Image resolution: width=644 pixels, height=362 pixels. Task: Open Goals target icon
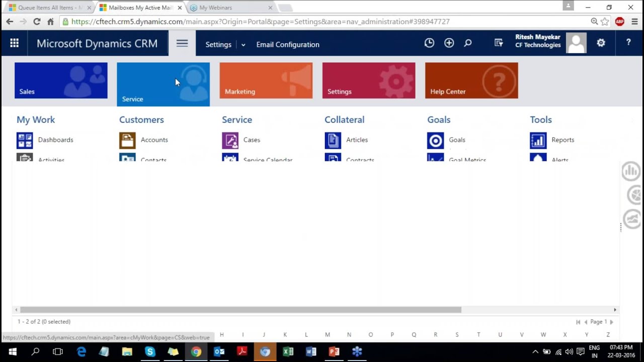(435, 140)
